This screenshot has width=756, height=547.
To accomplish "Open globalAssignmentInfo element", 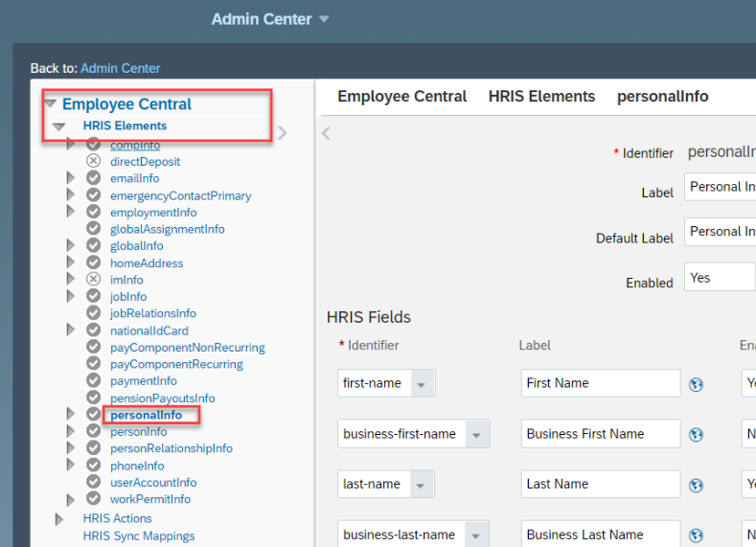I will pos(168,229).
